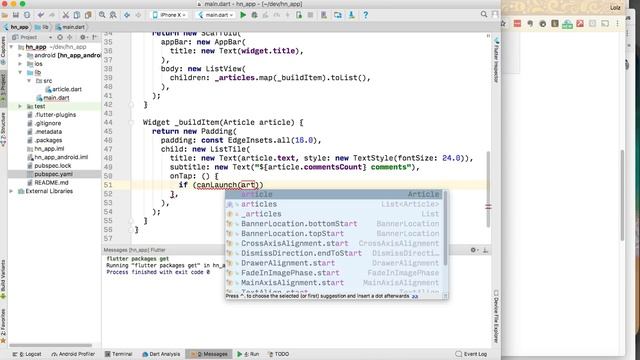This screenshot has width=640, height=360.
Task: Select README.md in project tree
Action: pyautogui.click(x=48, y=182)
